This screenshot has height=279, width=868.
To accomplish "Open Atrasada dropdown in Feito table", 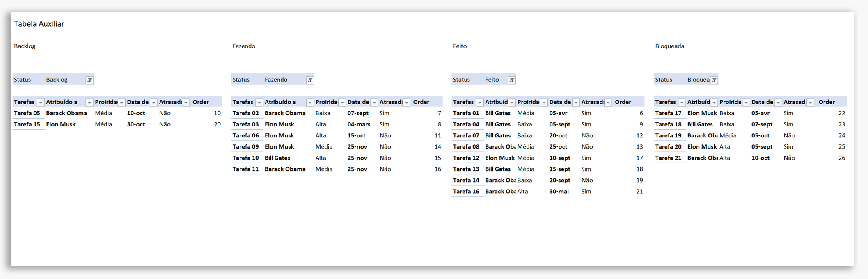I will point(608,103).
